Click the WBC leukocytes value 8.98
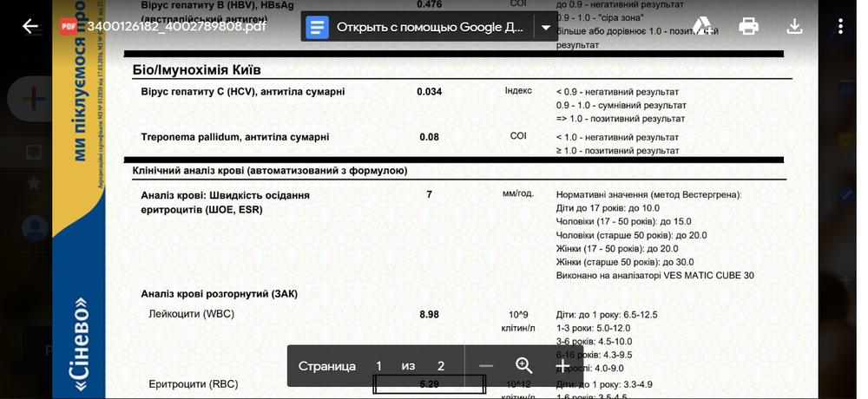This screenshot has width=868, height=399. coord(429,314)
